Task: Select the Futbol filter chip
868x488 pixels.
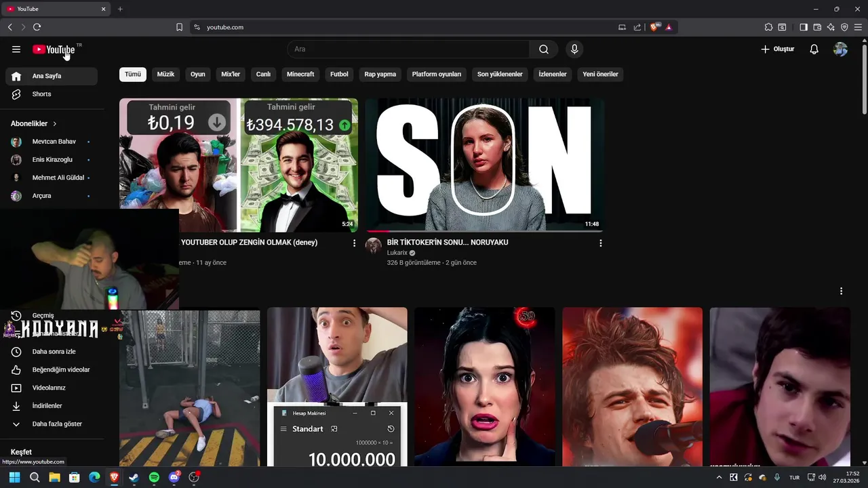Action: (x=339, y=75)
